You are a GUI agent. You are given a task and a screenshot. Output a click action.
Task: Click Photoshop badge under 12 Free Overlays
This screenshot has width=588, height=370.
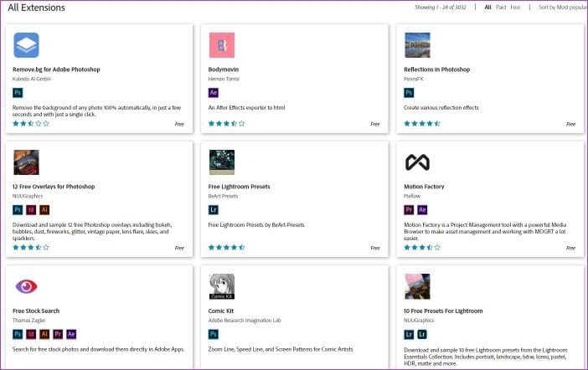click(x=18, y=210)
